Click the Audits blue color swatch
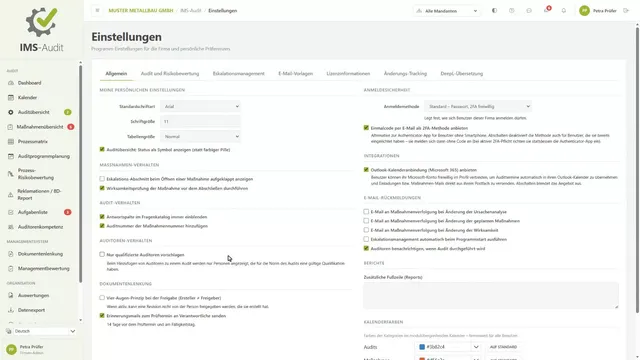 [x=422, y=347]
